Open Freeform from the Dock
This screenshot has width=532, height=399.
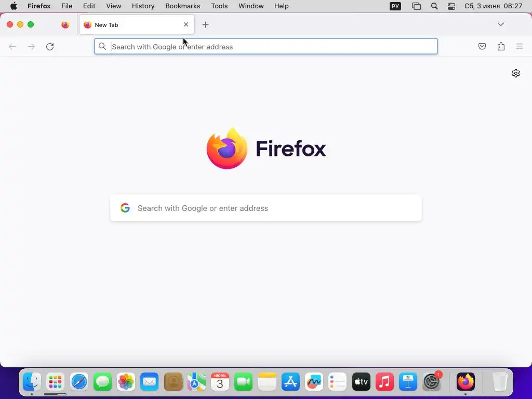(x=314, y=382)
